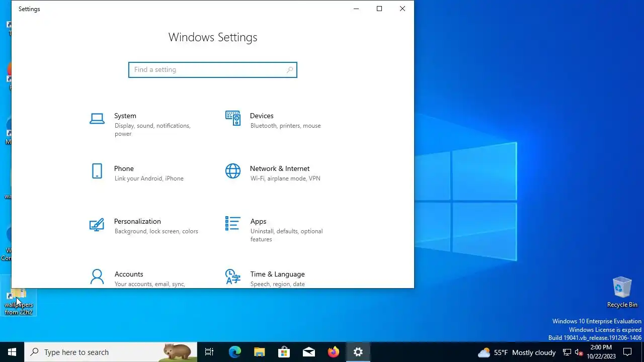Click the Devices label text
Image resolution: width=644 pixels, height=362 pixels.
click(262, 116)
